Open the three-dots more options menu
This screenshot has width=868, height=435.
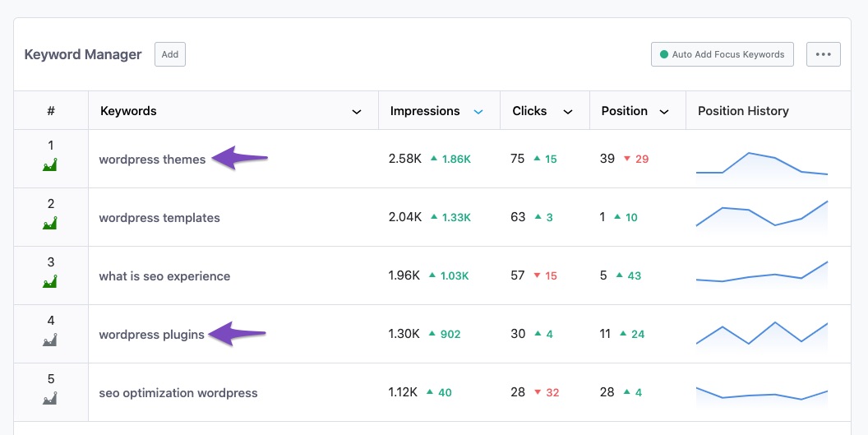click(823, 54)
